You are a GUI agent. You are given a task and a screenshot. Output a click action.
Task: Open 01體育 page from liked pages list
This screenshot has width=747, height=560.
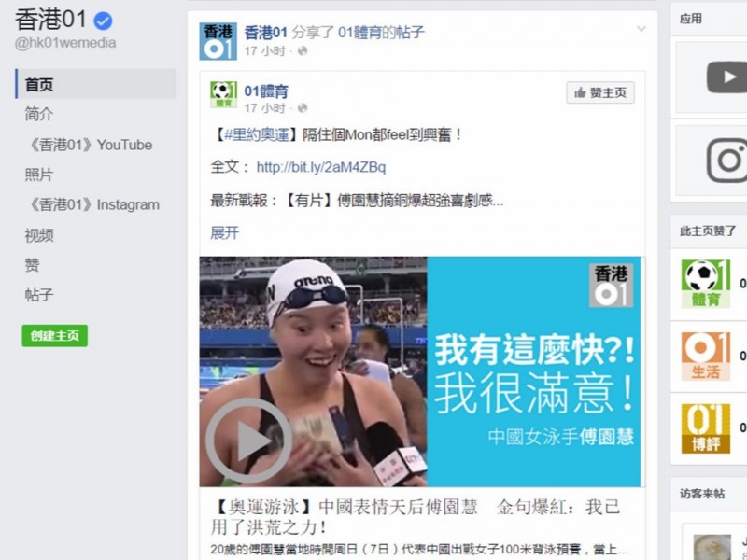click(705, 284)
